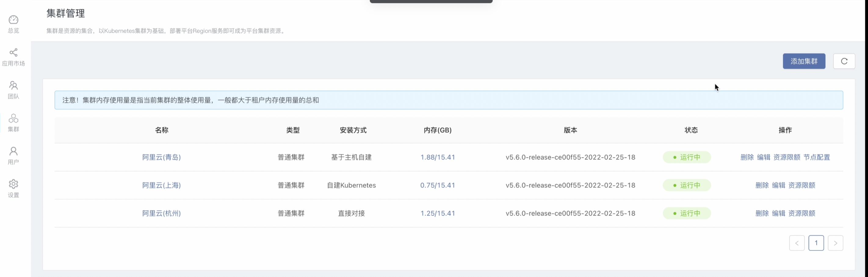Delete the 阿里云(杭州) cluster
This screenshot has height=277, width=868.
coord(762,213)
